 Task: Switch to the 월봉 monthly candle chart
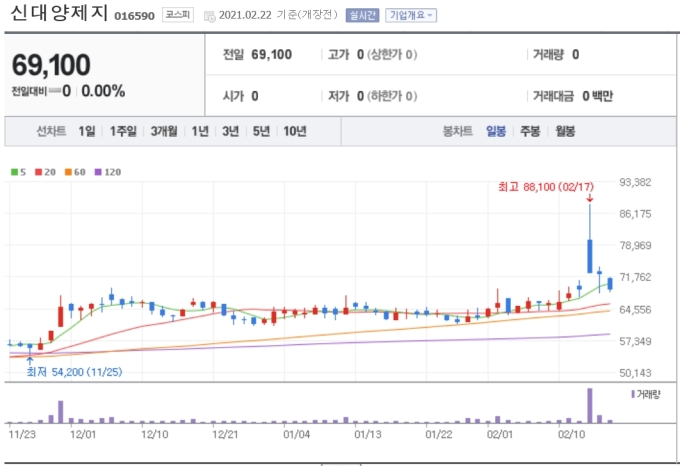tap(565, 131)
